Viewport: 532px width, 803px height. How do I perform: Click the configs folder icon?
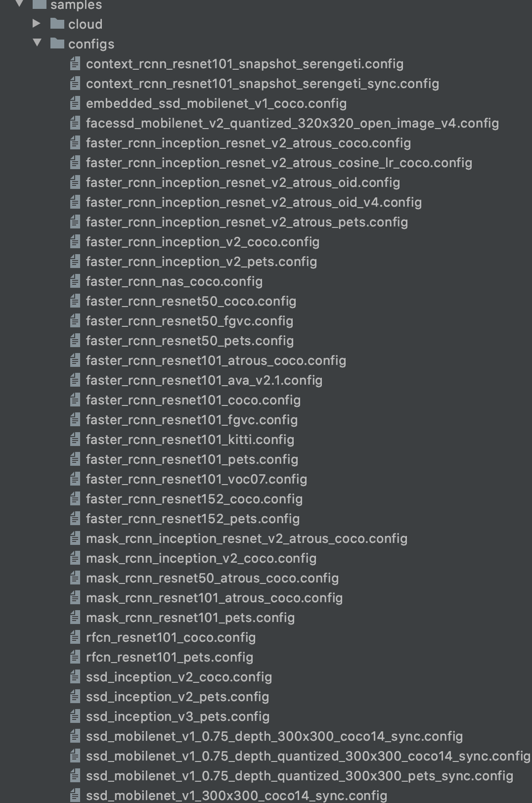point(57,44)
